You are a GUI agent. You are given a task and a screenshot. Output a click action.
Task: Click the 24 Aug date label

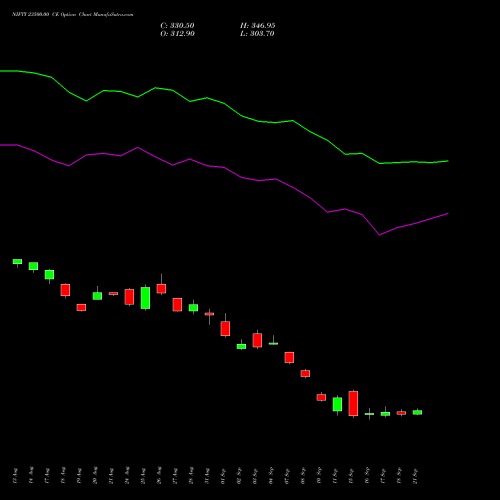(127, 475)
